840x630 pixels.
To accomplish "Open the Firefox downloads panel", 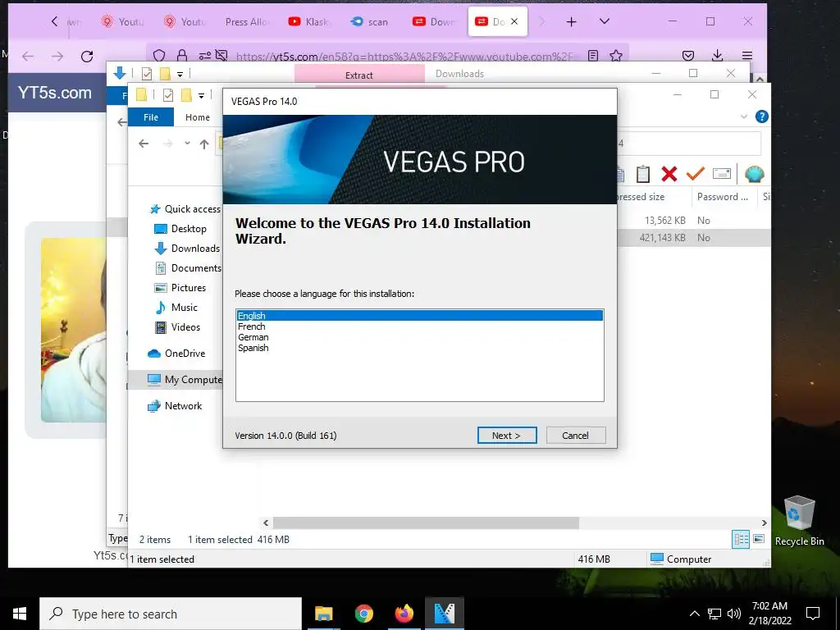I will pyautogui.click(x=717, y=56).
